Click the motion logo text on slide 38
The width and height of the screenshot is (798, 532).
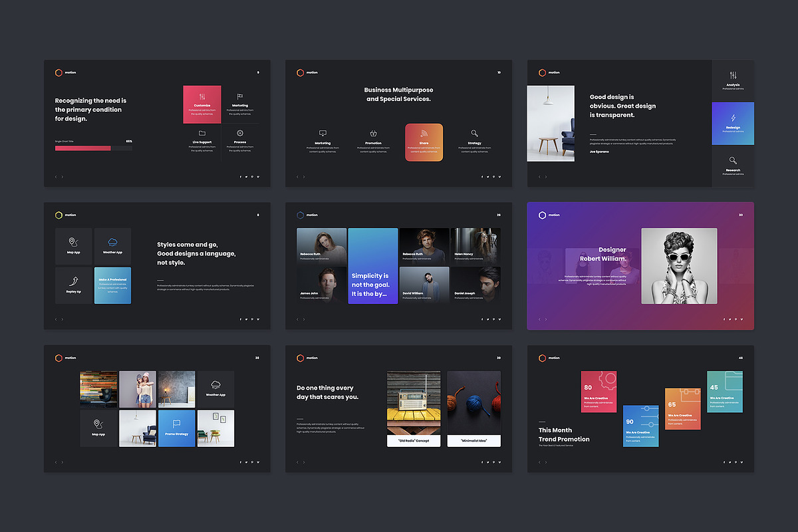[70, 358]
